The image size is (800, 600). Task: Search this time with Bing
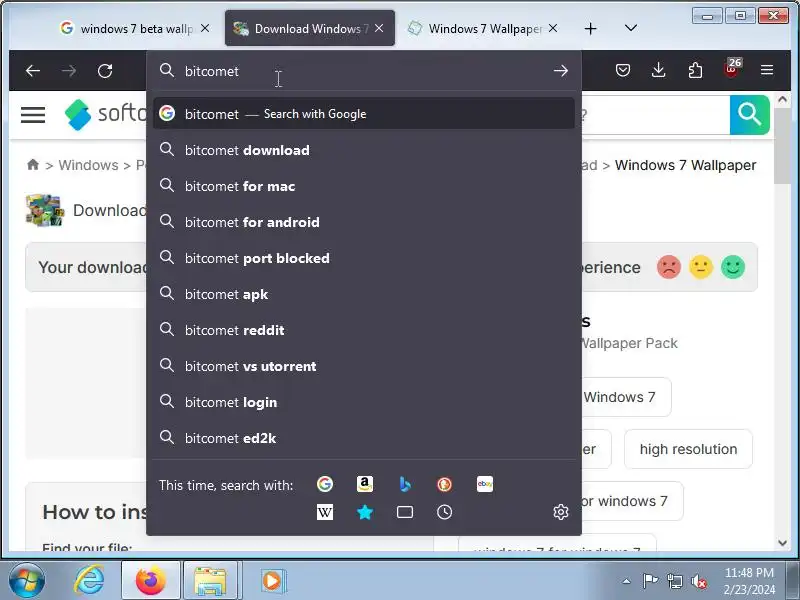pyautogui.click(x=405, y=484)
